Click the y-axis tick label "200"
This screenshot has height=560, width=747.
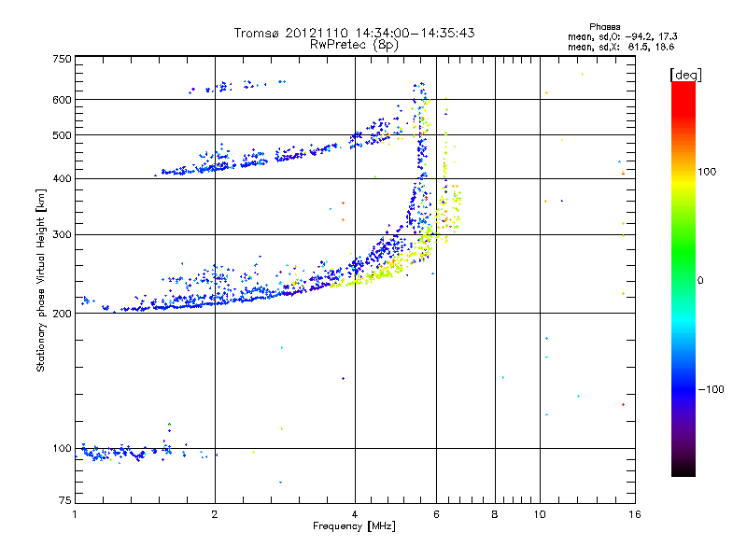tap(62, 314)
